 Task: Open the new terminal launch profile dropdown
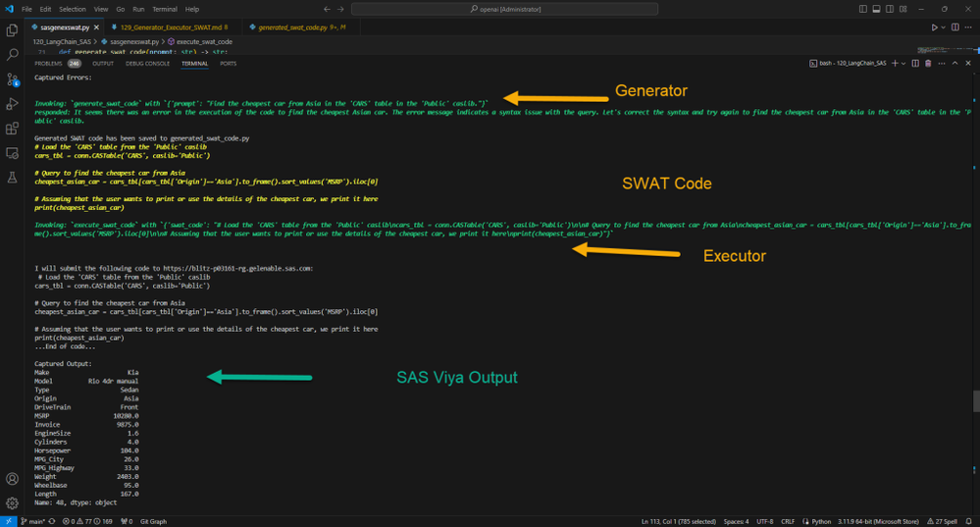point(903,63)
